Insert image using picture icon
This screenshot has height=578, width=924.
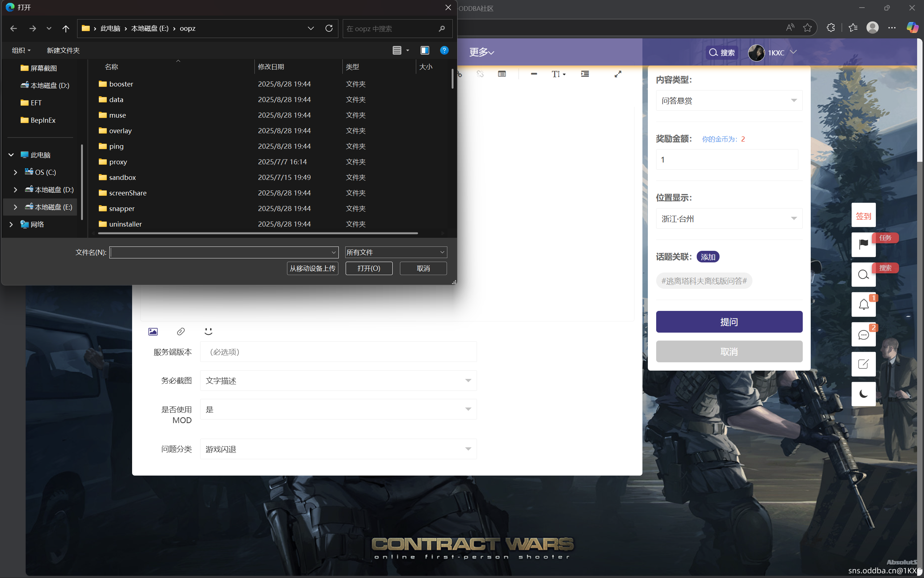pyautogui.click(x=153, y=332)
